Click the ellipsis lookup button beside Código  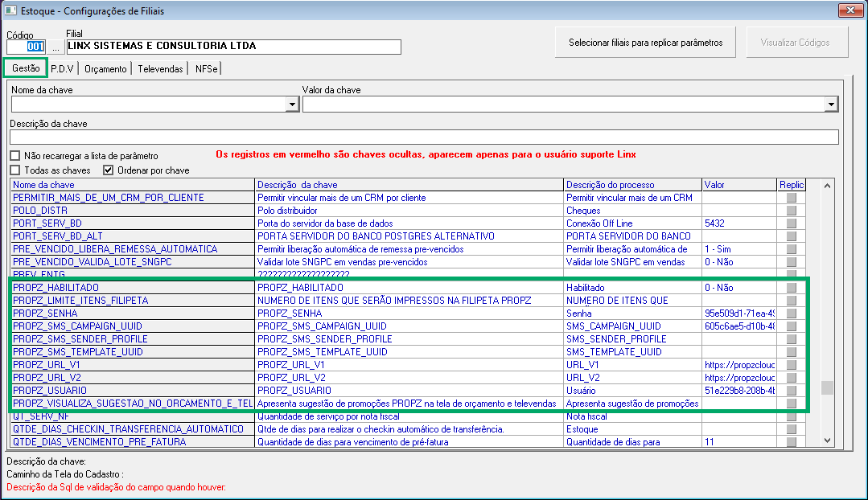click(56, 47)
